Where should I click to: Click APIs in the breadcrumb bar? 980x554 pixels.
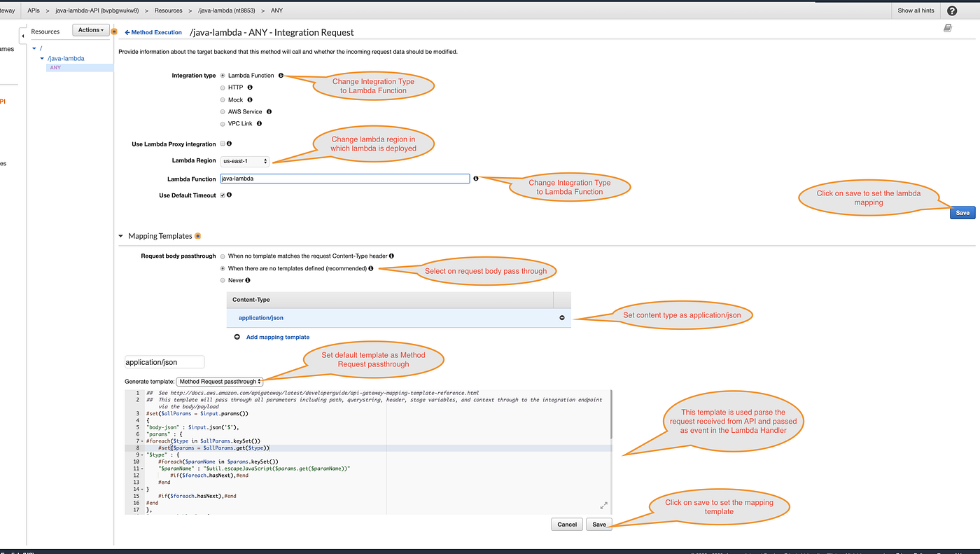[33, 11]
